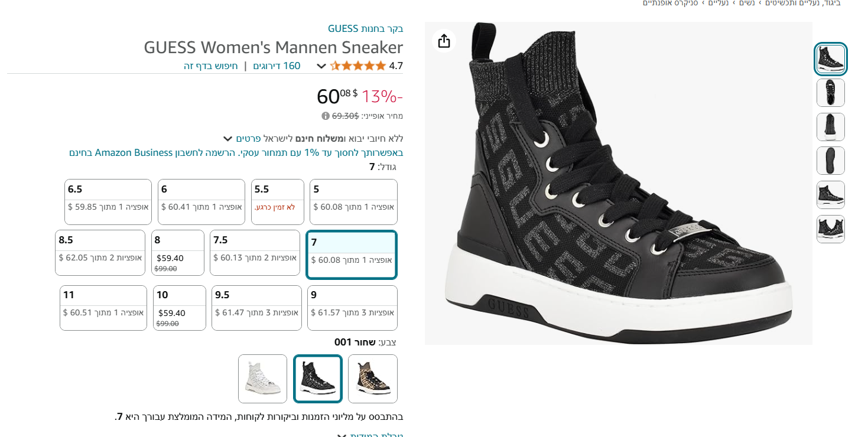The width and height of the screenshot is (868, 437).
Task: Select the brown logo sneaker swatch
Action: pyautogui.click(x=373, y=379)
